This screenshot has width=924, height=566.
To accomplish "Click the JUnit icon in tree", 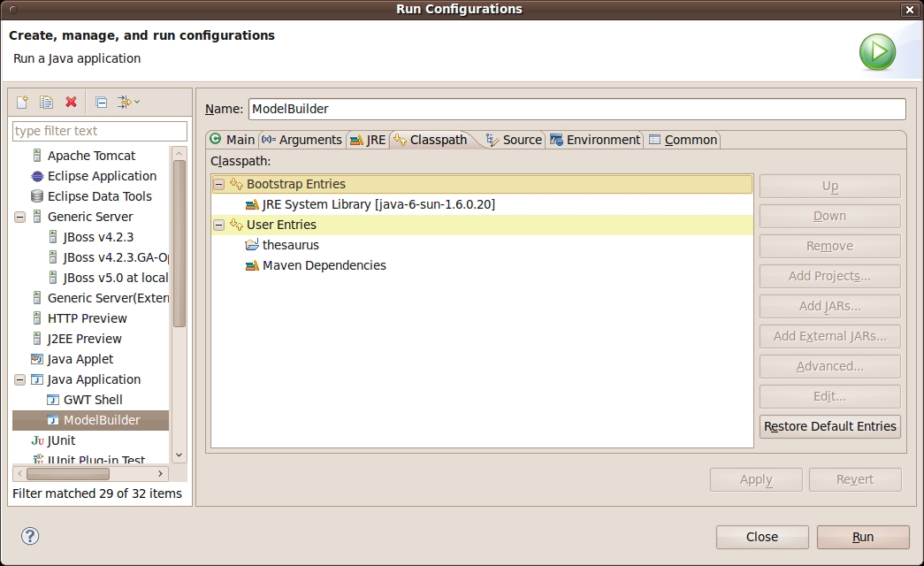I will 38,440.
